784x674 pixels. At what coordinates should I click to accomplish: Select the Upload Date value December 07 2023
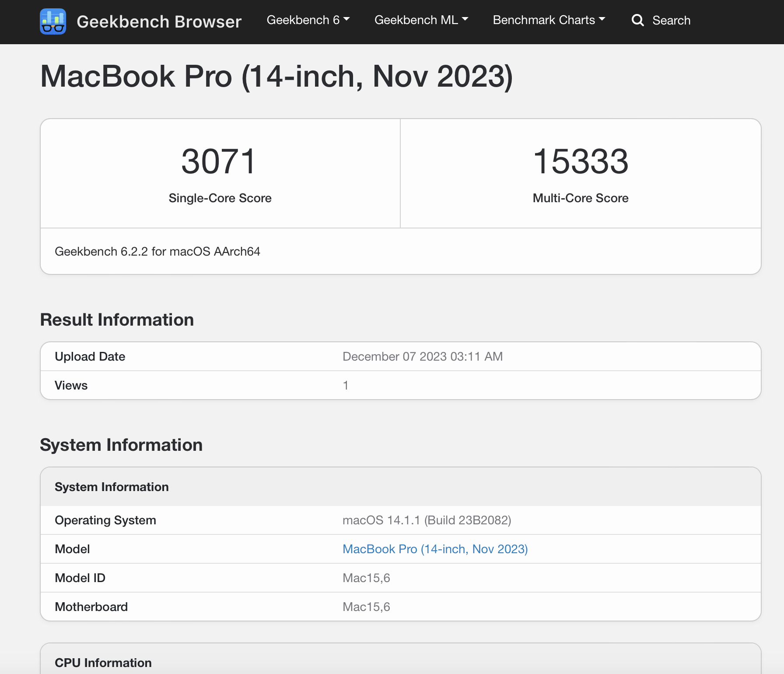[422, 357]
